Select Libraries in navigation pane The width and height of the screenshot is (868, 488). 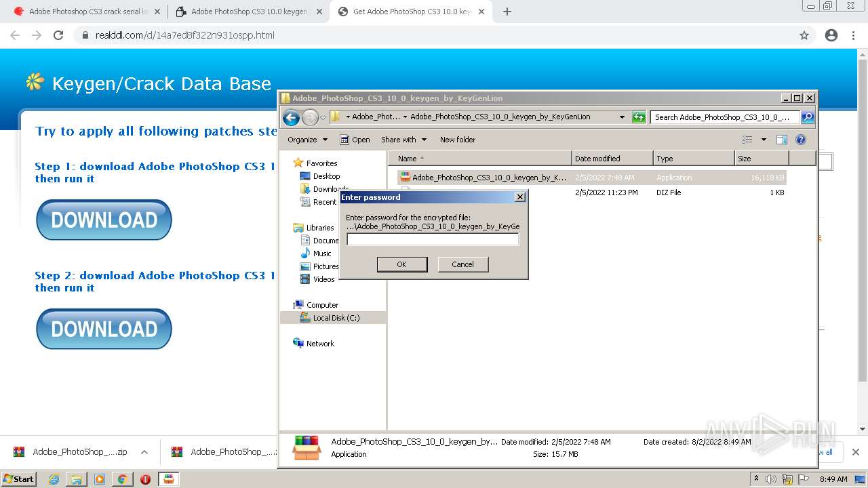(x=314, y=228)
